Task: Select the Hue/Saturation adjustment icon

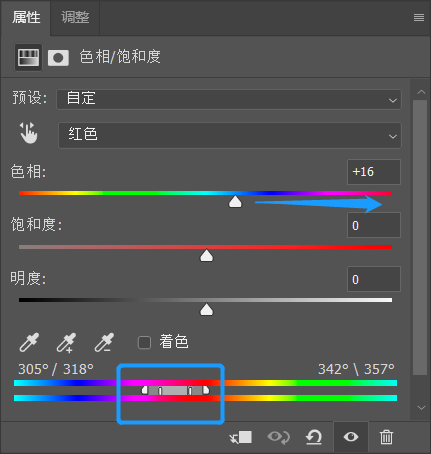Action: (28, 57)
